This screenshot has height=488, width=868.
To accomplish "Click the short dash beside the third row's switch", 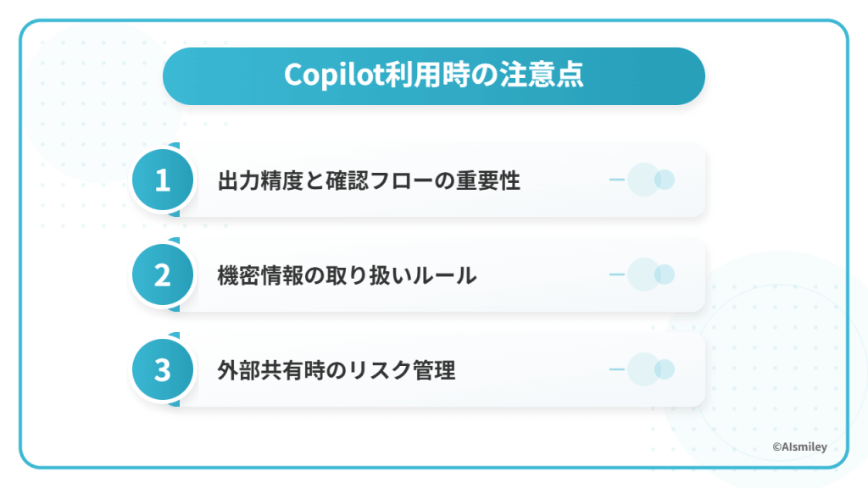I will point(616,369).
